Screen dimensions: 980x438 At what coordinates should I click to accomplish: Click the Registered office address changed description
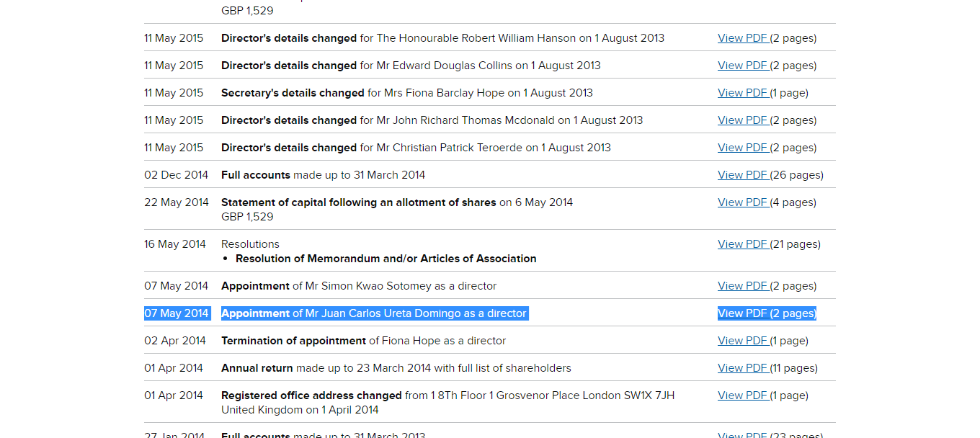pyautogui.click(x=447, y=395)
